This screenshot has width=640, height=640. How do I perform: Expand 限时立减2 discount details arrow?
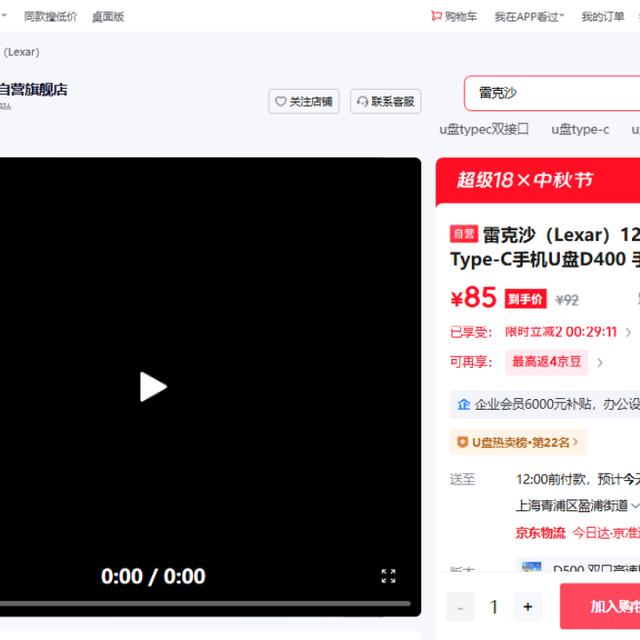tap(629, 332)
